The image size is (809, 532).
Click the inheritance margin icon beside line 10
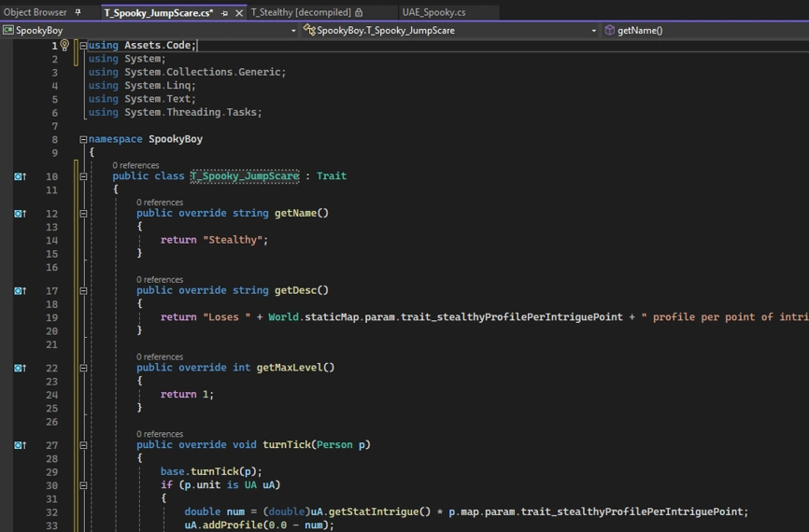click(x=20, y=176)
